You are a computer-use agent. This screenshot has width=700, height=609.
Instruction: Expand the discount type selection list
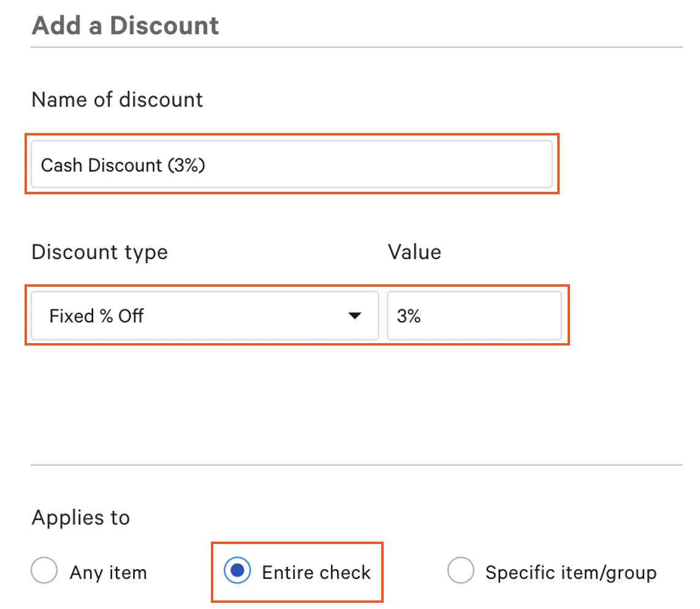202,316
